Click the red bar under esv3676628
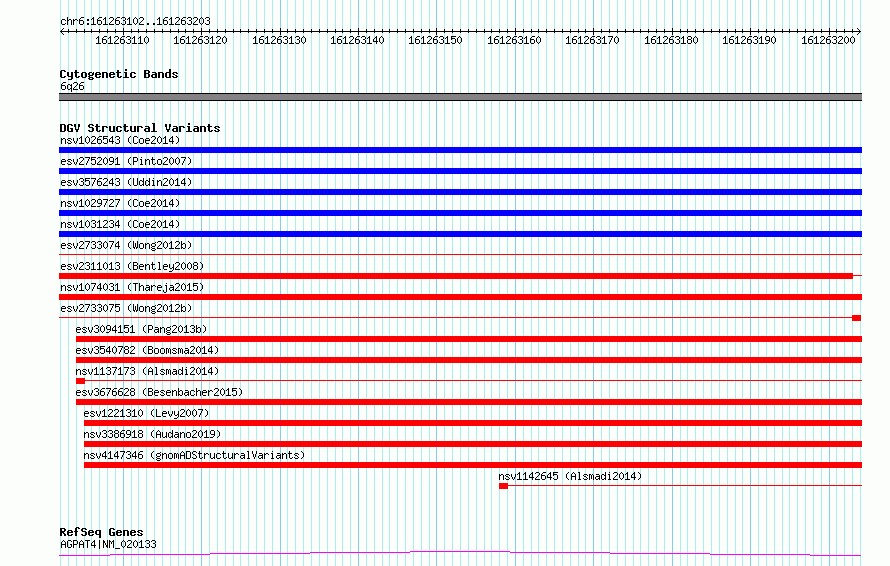The width and height of the screenshot is (890, 566). pyautogui.click(x=469, y=402)
